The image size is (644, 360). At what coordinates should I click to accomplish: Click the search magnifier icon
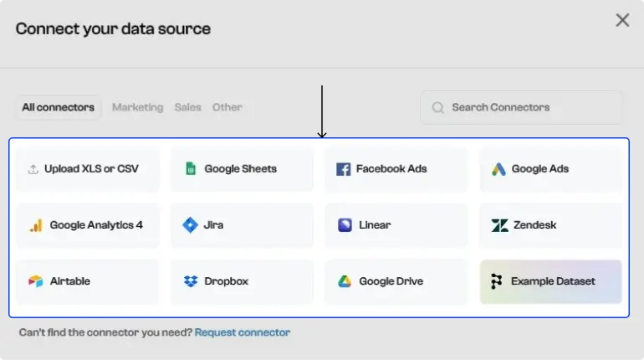[437, 107]
